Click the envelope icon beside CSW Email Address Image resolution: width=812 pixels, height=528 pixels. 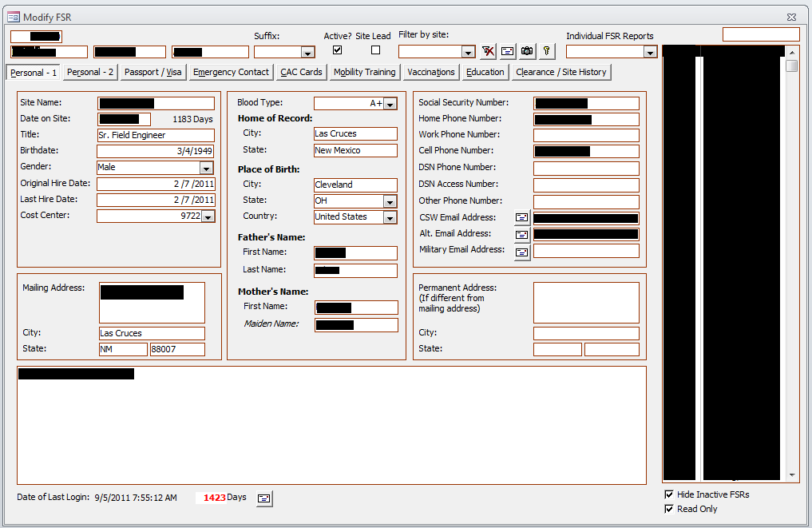click(x=522, y=216)
